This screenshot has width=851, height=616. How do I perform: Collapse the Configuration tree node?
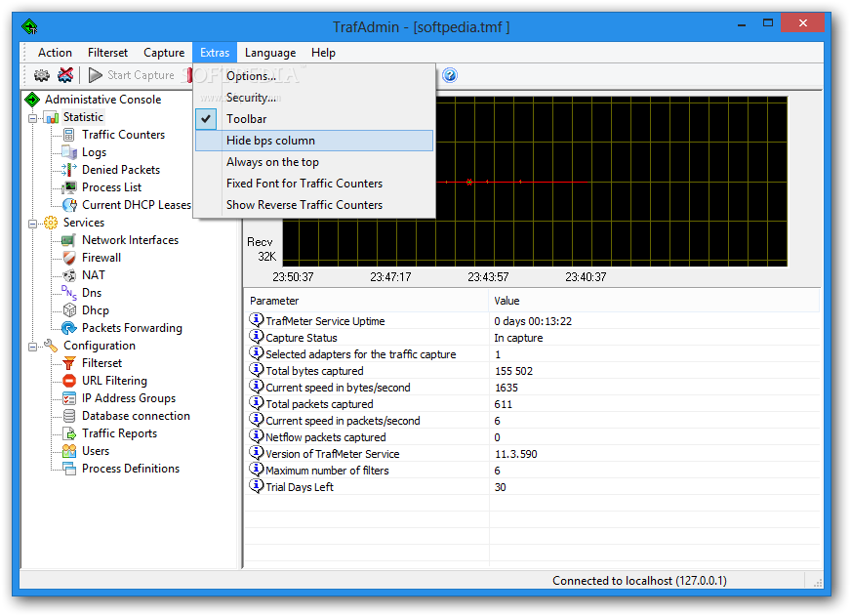[x=32, y=347]
